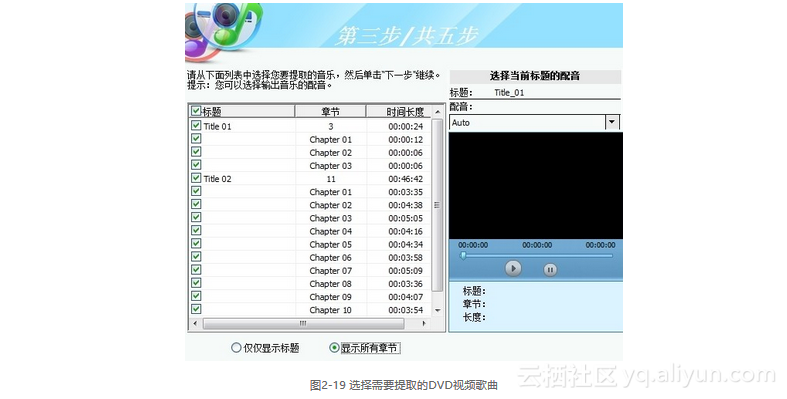This screenshot has height=399, width=787.
Task: Open the Auto audio track dropdown
Action: point(611,122)
